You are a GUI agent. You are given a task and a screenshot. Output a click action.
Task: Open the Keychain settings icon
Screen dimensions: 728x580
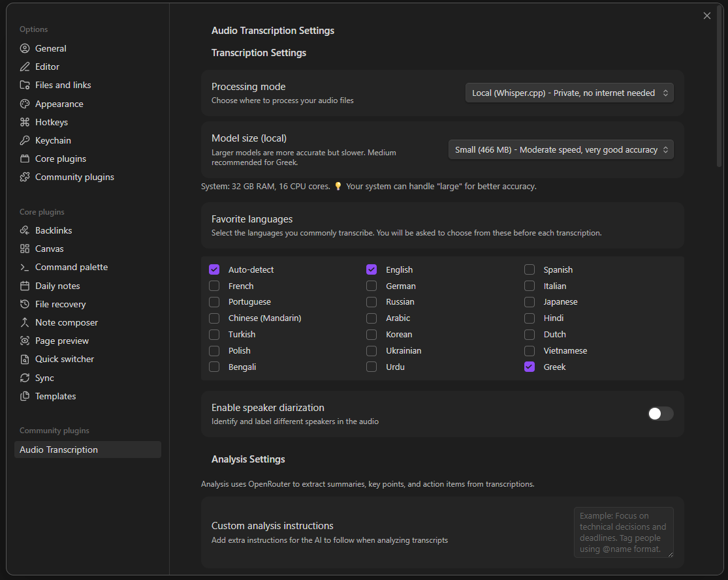[x=26, y=140]
